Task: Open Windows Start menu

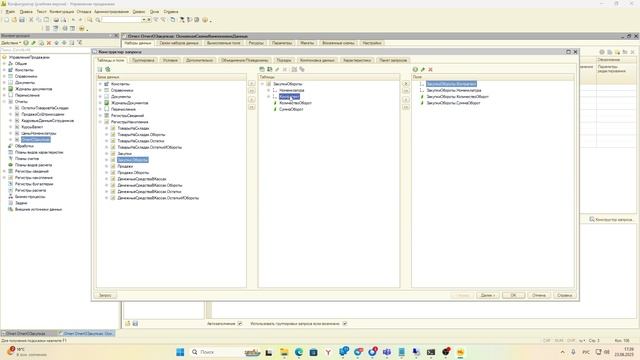Action: [x=180, y=352]
